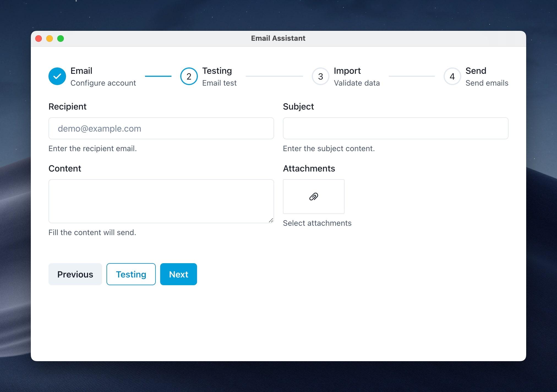Click the Attachments field label
The image size is (557, 392).
point(309,168)
